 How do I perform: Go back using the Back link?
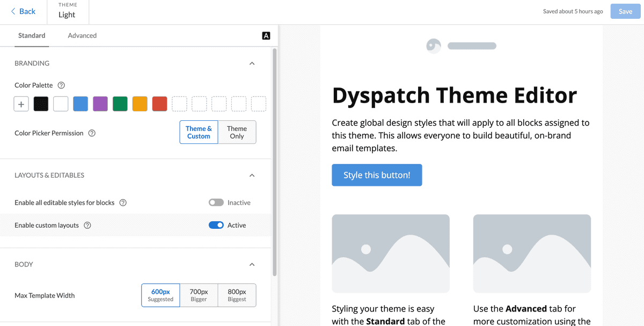tap(23, 11)
